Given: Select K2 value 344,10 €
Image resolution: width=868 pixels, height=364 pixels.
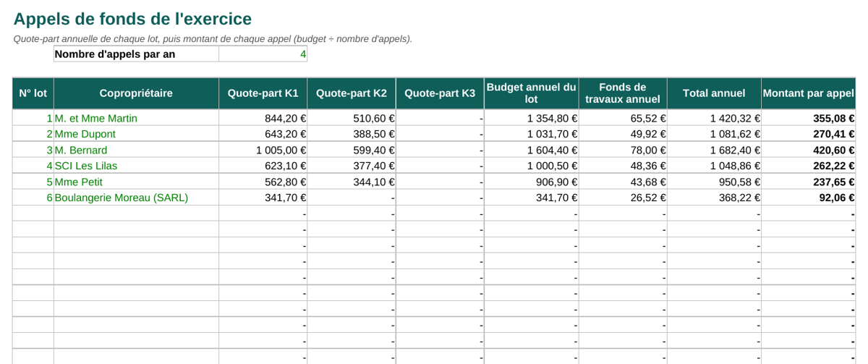Looking at the screenshot, I should tap(352, 182).
